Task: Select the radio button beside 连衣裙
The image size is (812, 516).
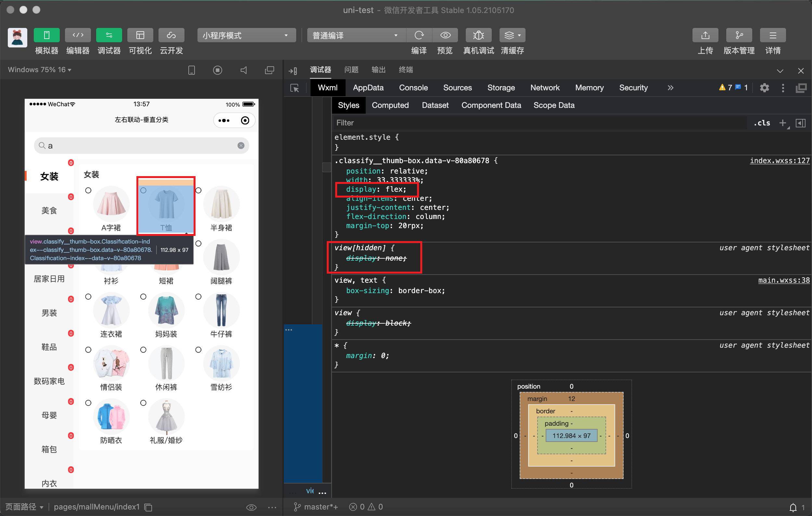Action: tap(88, 297)
